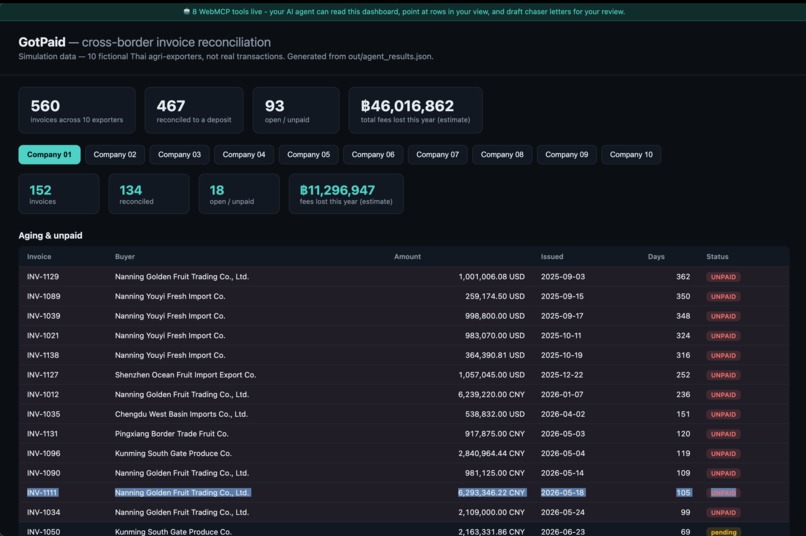Open the Company 03 tab
Viewport: 806px width, 536px height.
tap(179, 155)
